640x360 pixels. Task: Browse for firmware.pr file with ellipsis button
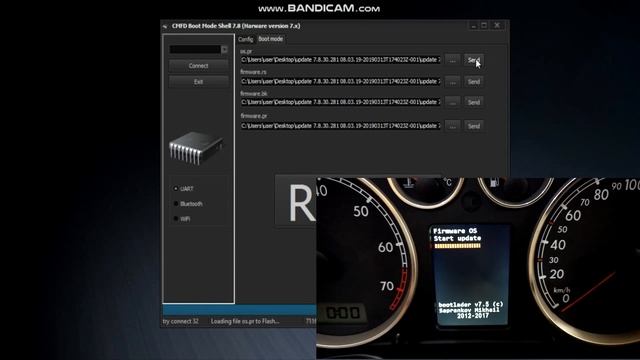(452, 126)
